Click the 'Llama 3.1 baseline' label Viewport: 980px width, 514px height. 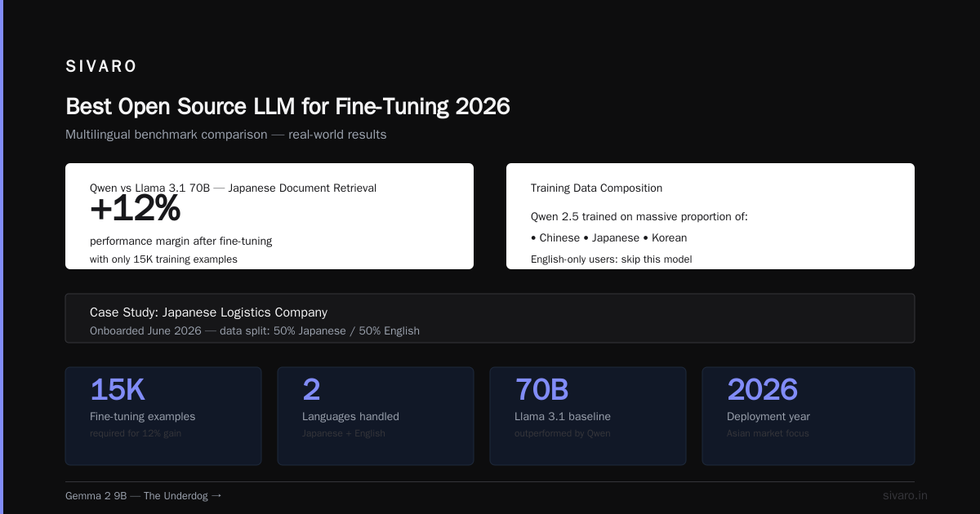(563, 417)
